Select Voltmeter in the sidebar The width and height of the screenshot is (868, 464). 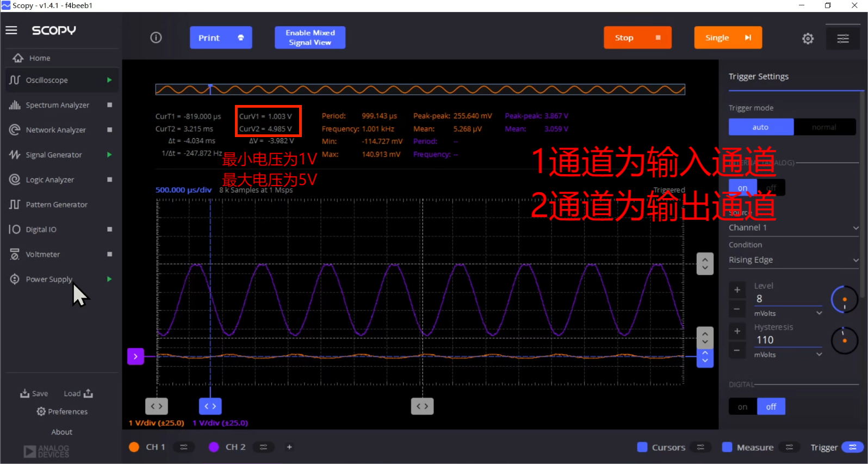(x=62, y=254)
